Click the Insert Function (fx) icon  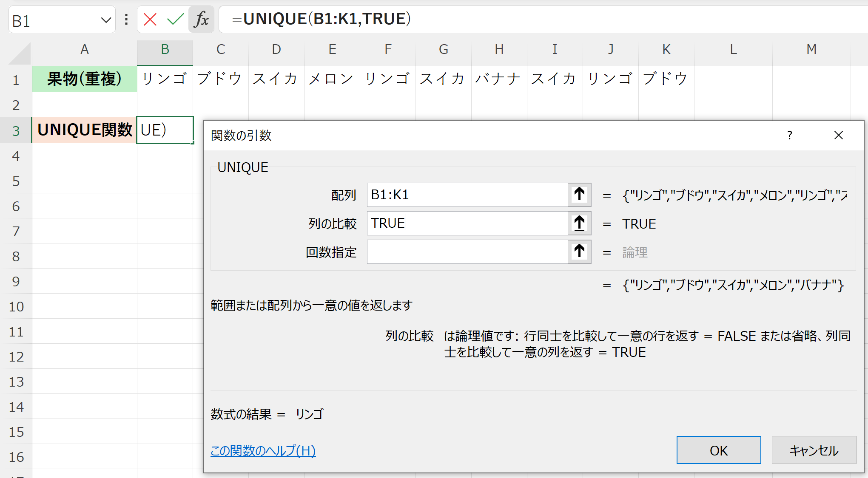coord(201,19)
